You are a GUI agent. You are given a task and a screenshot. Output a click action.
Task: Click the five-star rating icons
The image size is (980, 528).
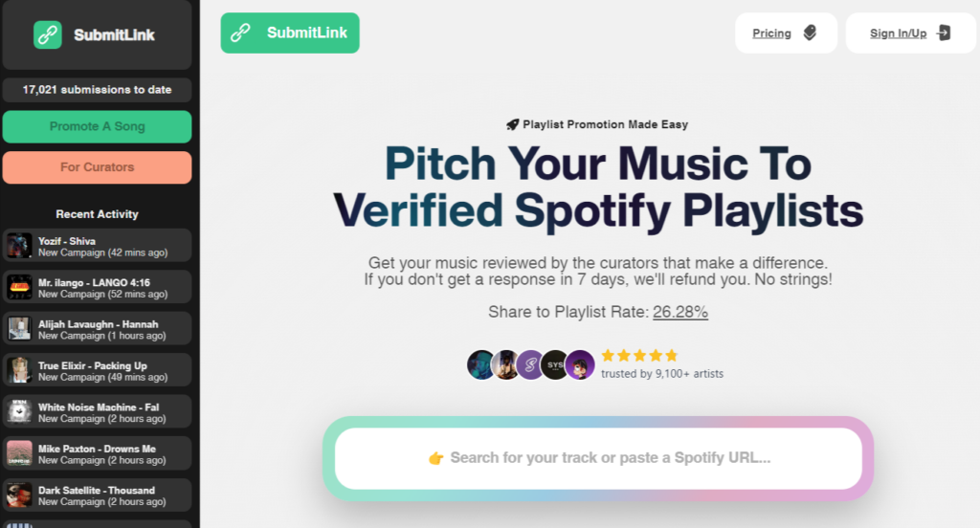[639, 356]
